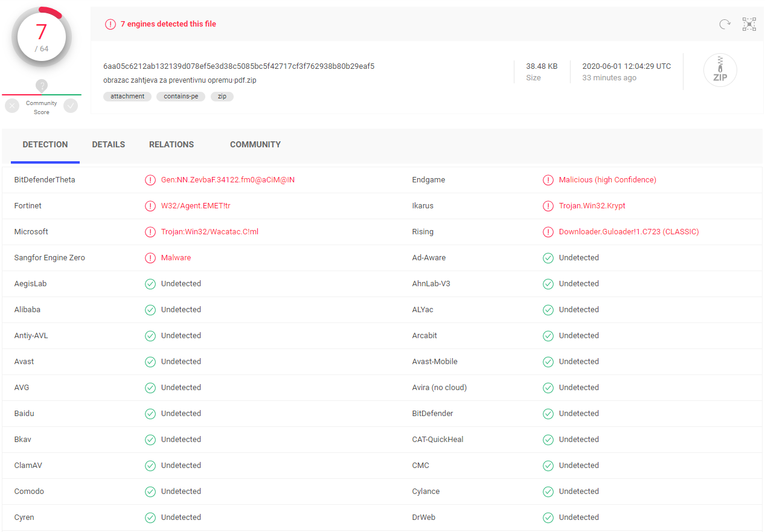
Task: Click the reanalyze refresh icon
Action: click(x=725, y=24)
